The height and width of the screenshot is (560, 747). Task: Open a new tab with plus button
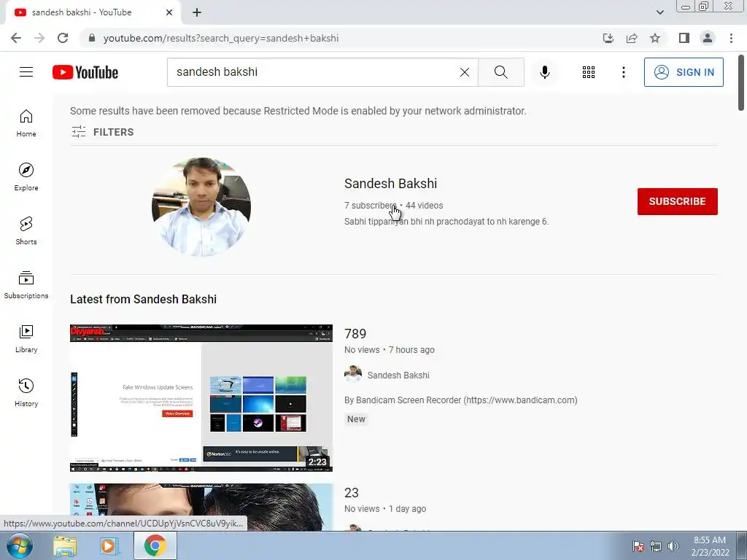[197, 12]
